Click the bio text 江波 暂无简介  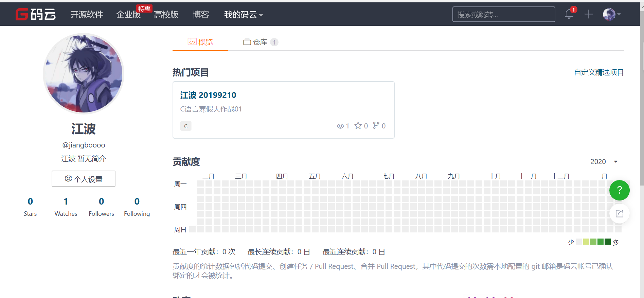tap(84, 159)
